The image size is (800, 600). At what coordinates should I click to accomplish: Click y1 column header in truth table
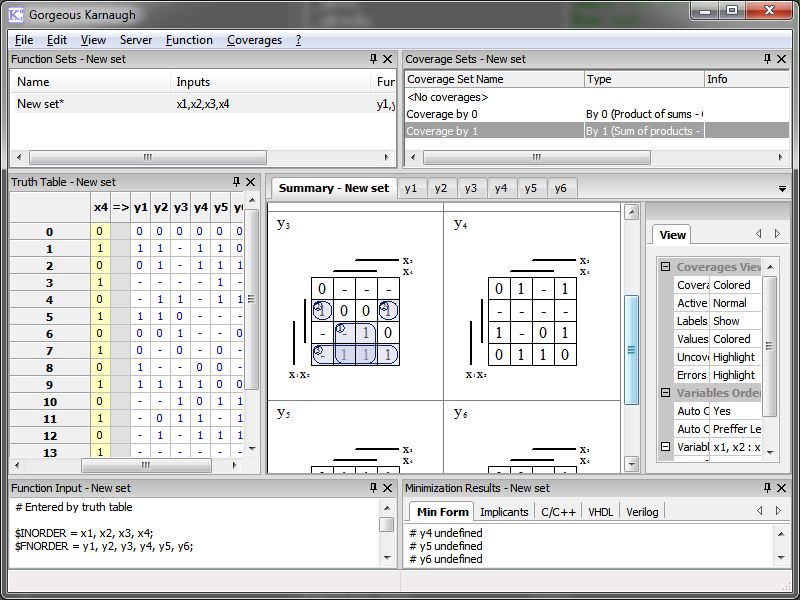(140, 207)
